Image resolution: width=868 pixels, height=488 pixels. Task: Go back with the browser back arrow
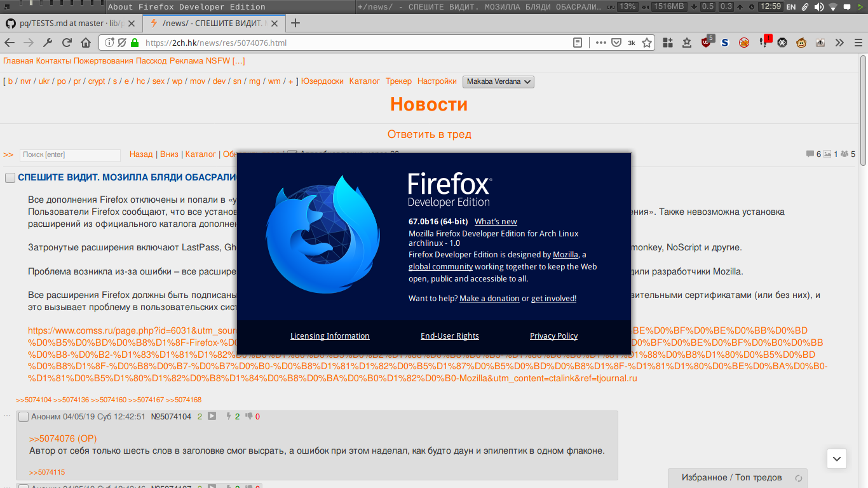tap(10, 43)
